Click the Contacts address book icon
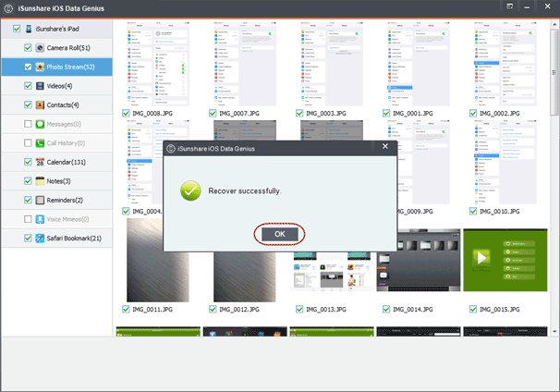Image resolution: width=560 pixels, height=392 pixels. click(x=40, y=104)
